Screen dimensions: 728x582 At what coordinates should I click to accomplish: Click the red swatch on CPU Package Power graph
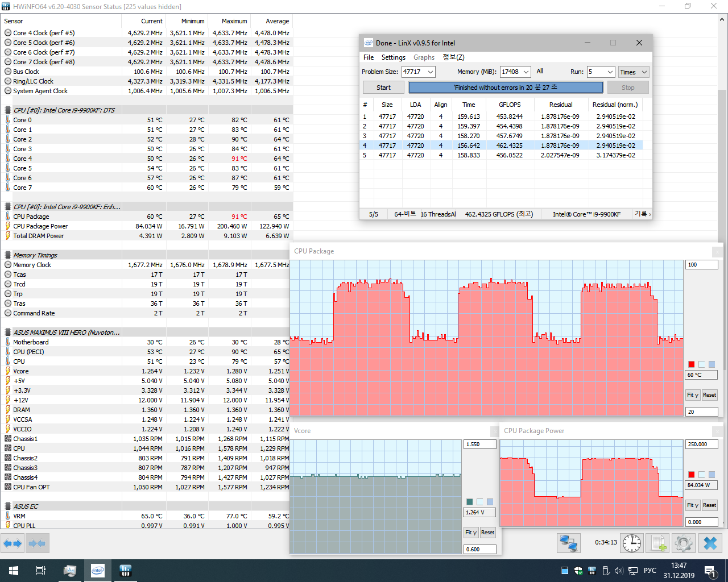point(692,475)
